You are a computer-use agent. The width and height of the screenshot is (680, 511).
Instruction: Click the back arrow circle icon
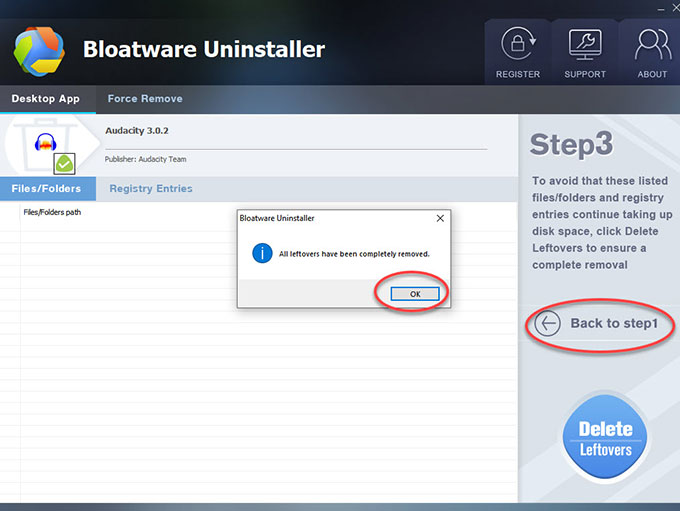point(547,324)
